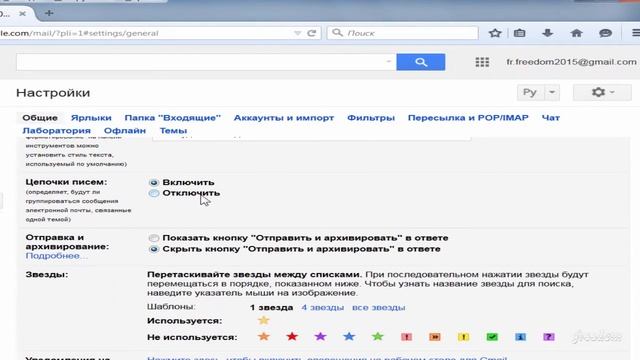
Task: Open the Пересылка и POP/IMAP tab
Action: [468, 118]
